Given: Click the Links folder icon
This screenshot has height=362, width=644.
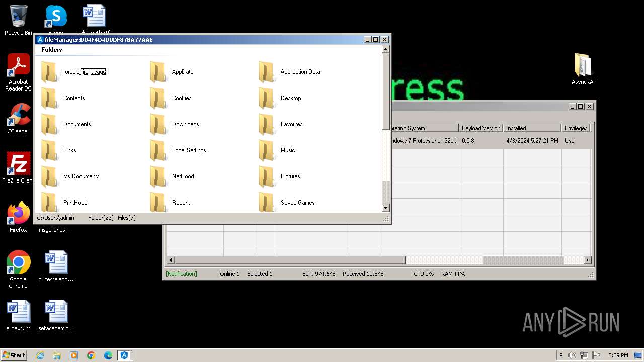Looking at the screenshot, I should [x=49, y=150].
